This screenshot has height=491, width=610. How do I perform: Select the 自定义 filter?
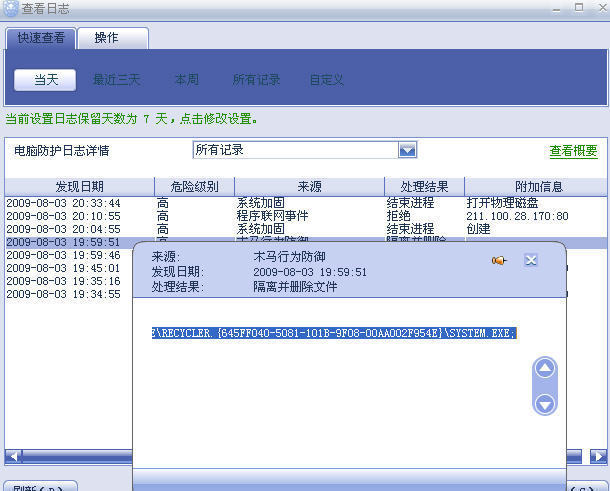pos(326,80)
